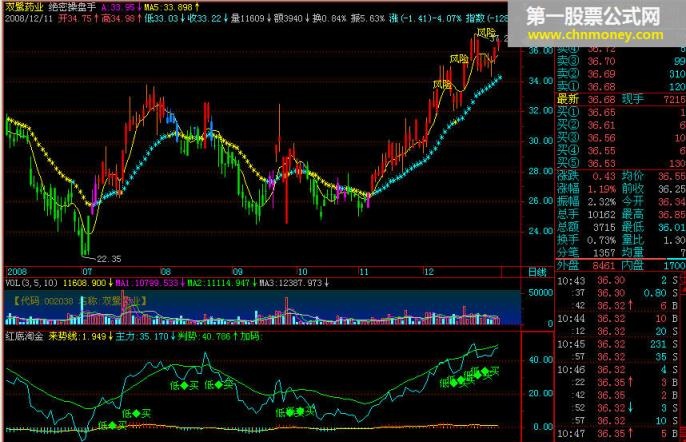Click the 买② 36.61 bid row
The width and height of the screenshot is (686, 442).
point(620,125)
